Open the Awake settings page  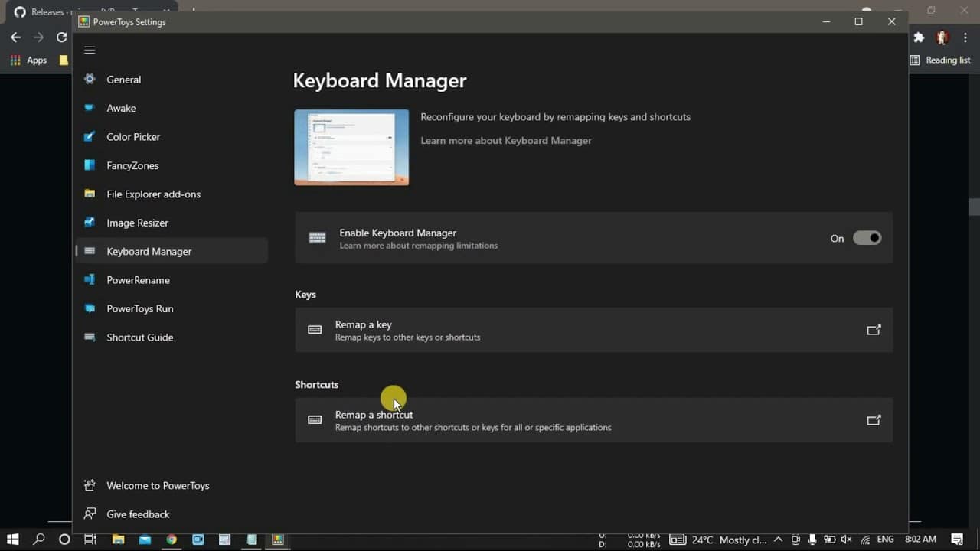pyautogui.click(x=121, y=108)
